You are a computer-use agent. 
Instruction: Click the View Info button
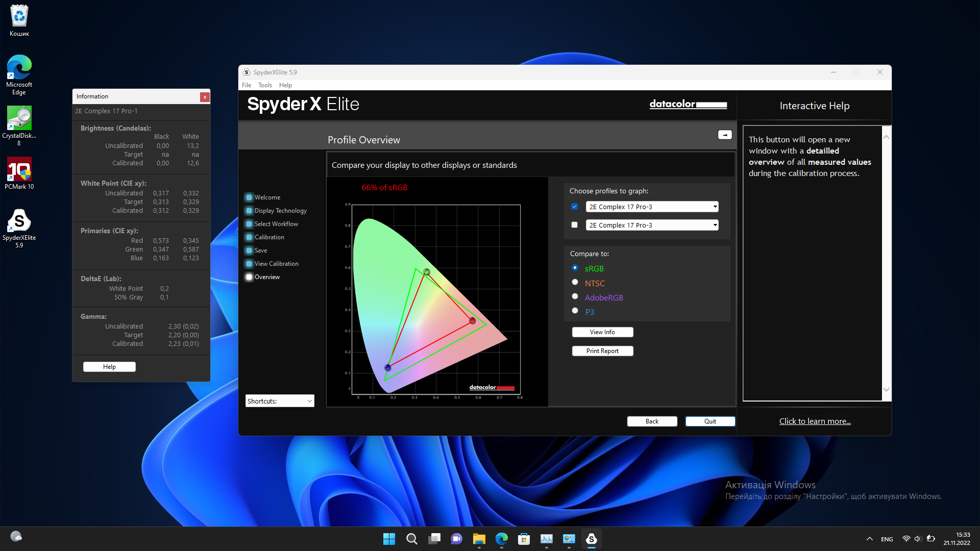[602, 332]
